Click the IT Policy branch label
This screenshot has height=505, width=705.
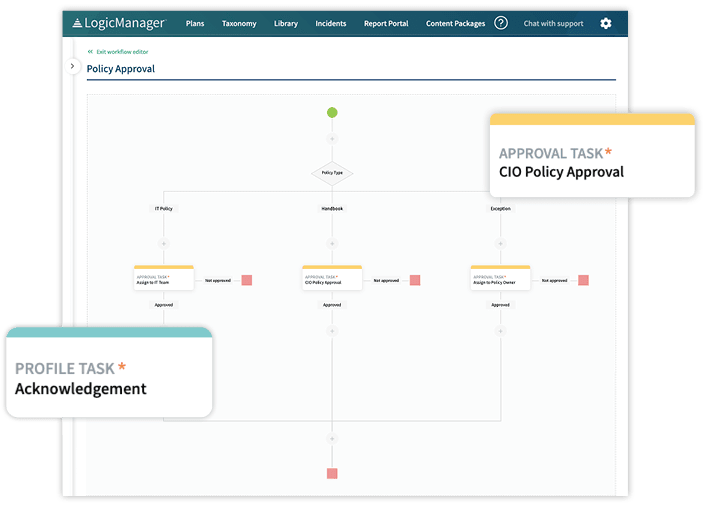(164, 209)
